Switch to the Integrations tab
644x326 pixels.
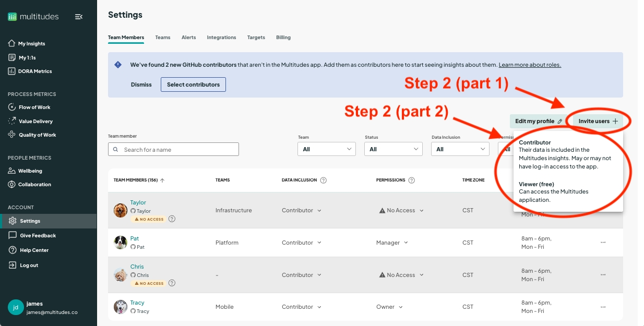(x=221, y=38)
